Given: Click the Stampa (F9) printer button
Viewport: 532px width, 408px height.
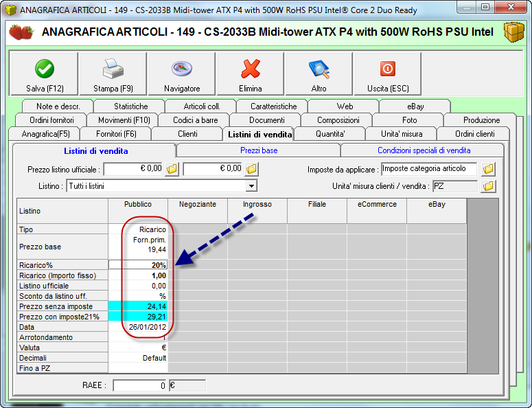Looking at the screenshot, I should click(113, 73).
